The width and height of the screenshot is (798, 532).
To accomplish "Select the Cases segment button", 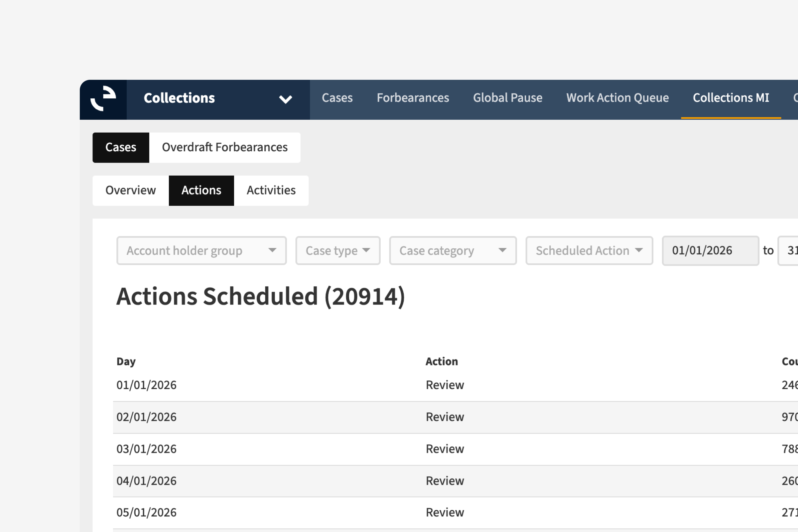I will point(121,148).
